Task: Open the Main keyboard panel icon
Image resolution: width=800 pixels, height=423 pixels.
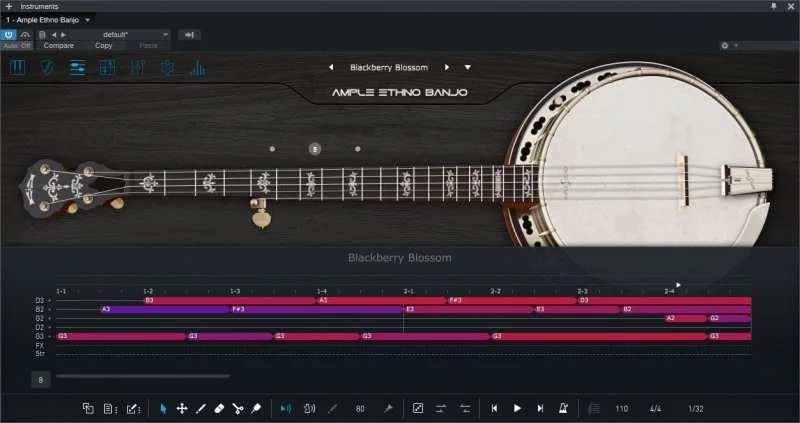Action: click(x=17, y=67)
